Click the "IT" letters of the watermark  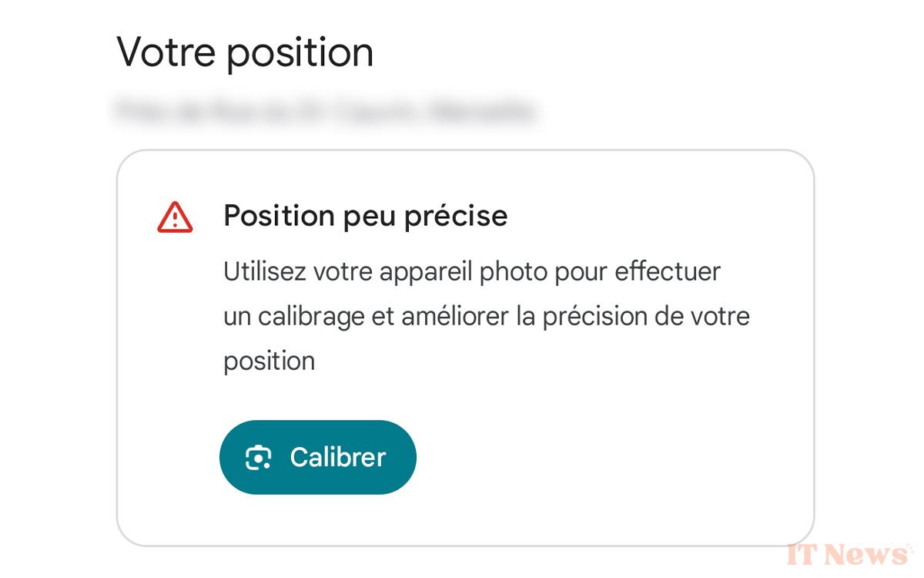802,554
